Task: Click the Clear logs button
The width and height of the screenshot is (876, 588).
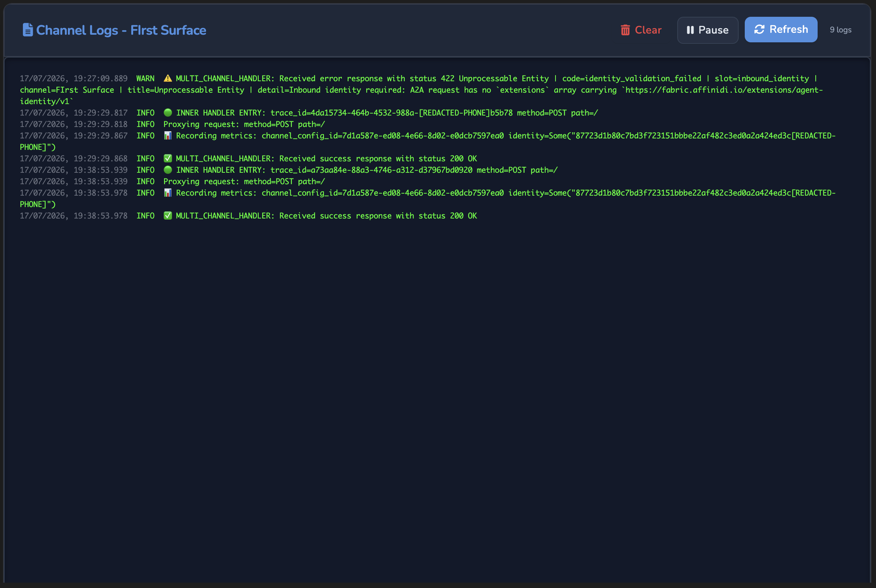Action: tap(641, 30)
